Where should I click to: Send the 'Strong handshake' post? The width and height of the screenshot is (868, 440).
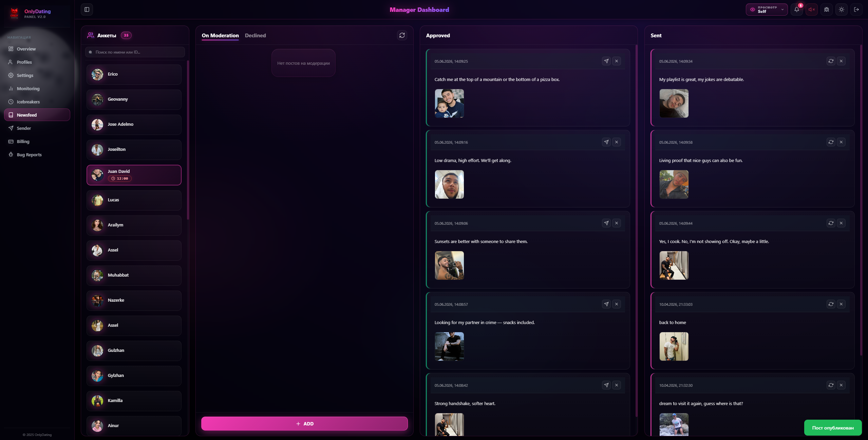coord(606,385)
